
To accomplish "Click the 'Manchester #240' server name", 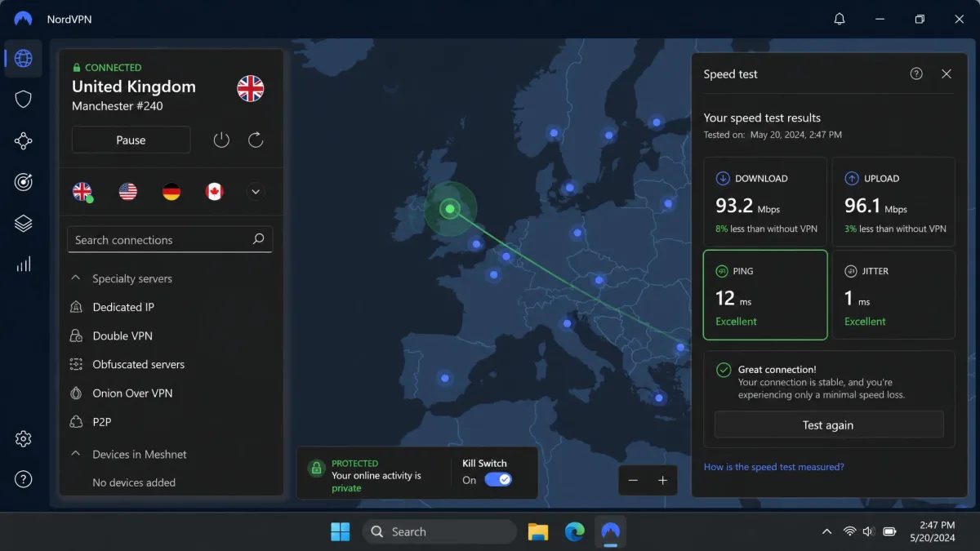I will tap(118, 106).
